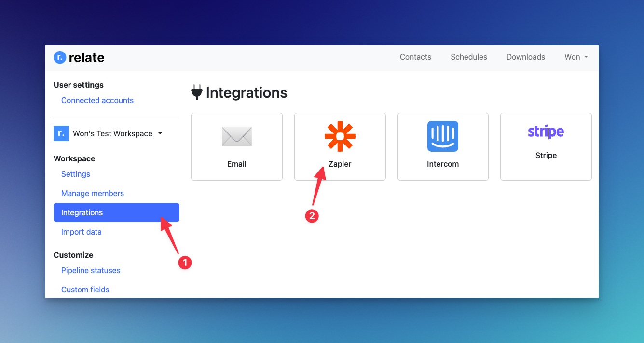Open the Won user menu dropdown
Viewport: 644px width, 343px height.
[x=576, y=57]
